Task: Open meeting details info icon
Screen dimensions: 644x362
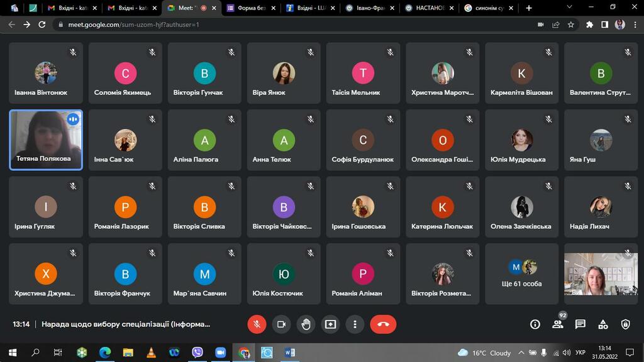Action: tap(535, 324)
